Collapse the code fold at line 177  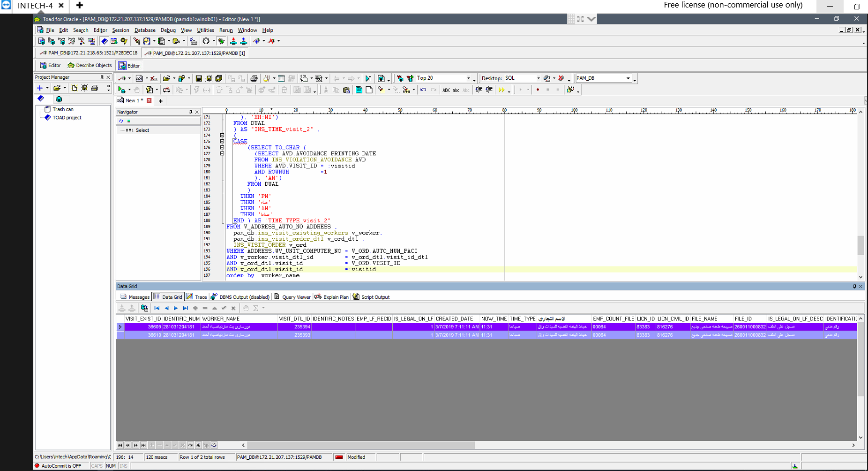[x=222, y=153]
